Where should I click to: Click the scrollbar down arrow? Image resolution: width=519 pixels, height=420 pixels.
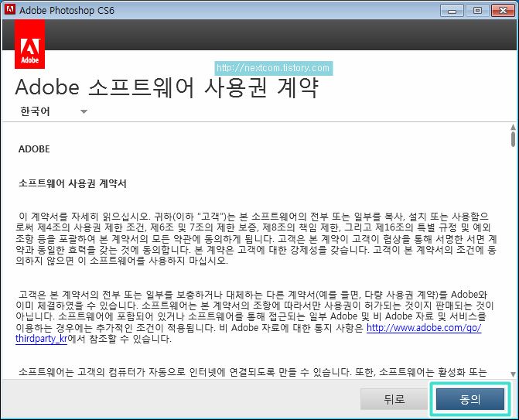tap(513, 374)
